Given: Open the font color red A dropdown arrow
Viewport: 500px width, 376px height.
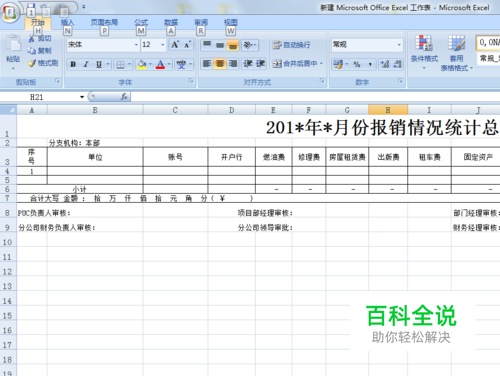Looking at the screenshot, I should 169,64.
